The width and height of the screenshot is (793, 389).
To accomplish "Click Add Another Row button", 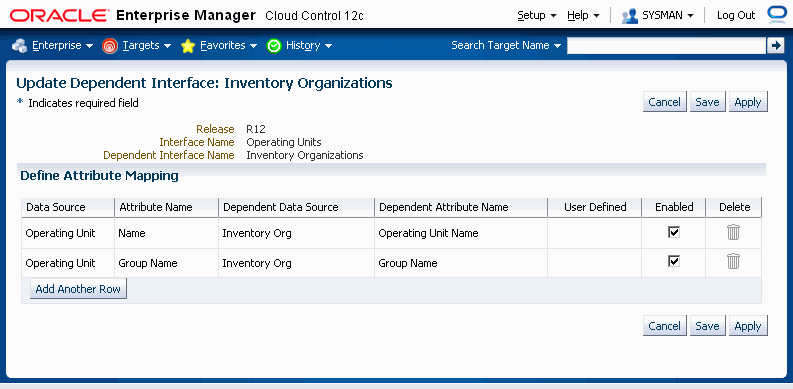I will [x=78, y=289].
